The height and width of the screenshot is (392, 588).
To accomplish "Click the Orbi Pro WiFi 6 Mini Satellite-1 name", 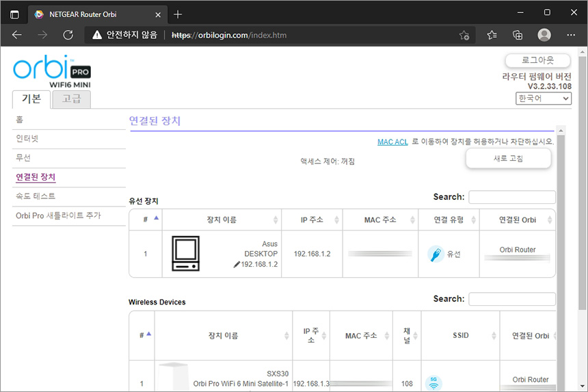I will pos(241,384).
